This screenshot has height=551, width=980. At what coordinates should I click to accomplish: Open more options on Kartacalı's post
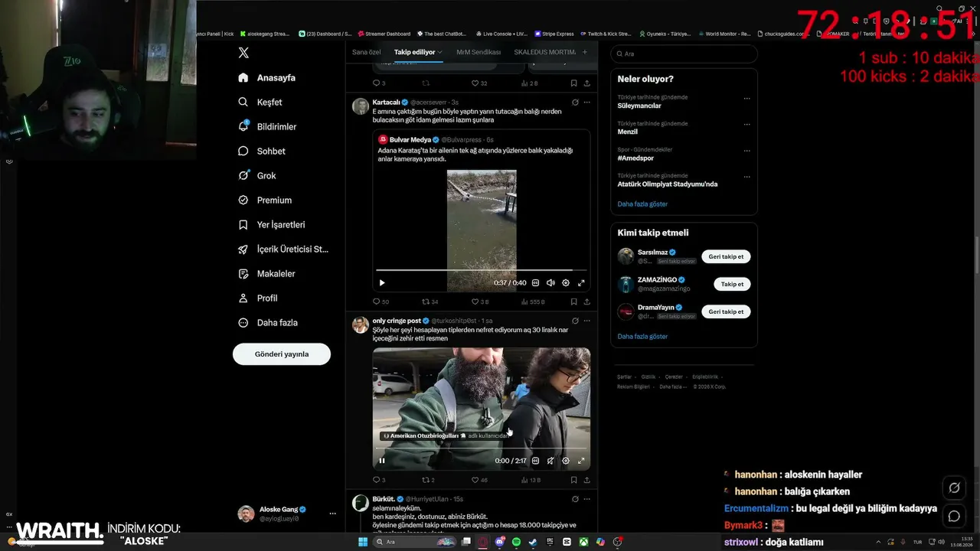point(587,102)
